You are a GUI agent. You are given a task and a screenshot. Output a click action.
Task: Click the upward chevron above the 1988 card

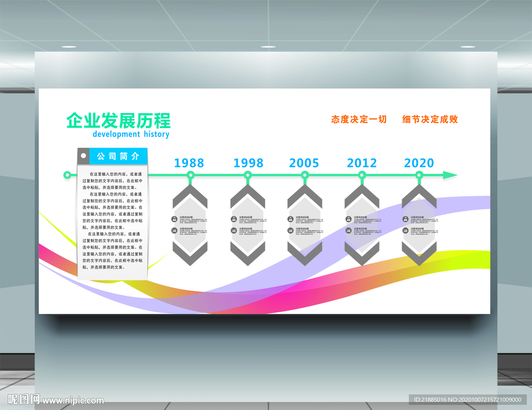190,197
